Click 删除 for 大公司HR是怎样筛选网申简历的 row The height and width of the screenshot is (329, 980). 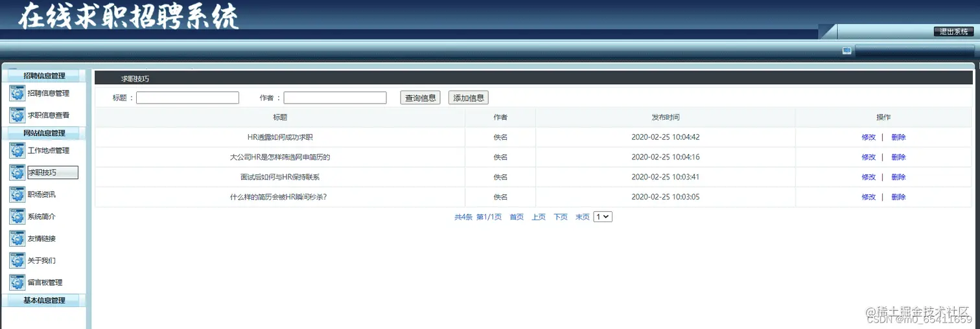(898, 157)
